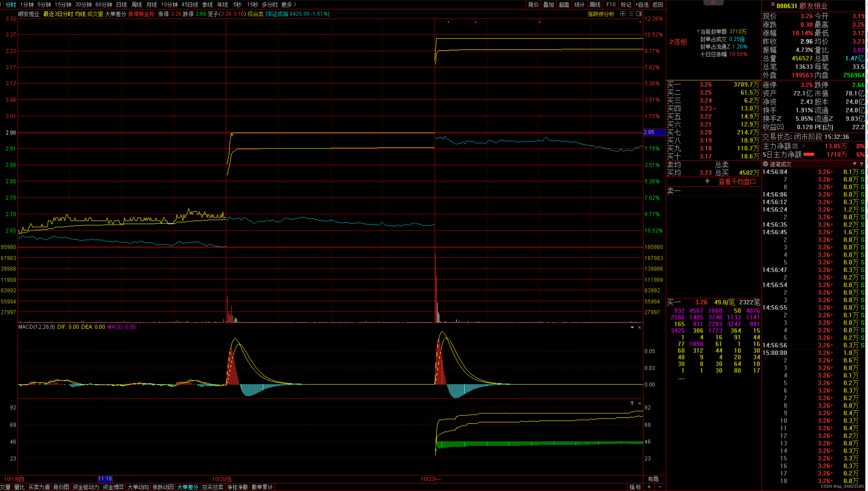The width and height of the screenshot is (868, 491).
Task: Click the 查看千档盘口 link
Action: 737,182
